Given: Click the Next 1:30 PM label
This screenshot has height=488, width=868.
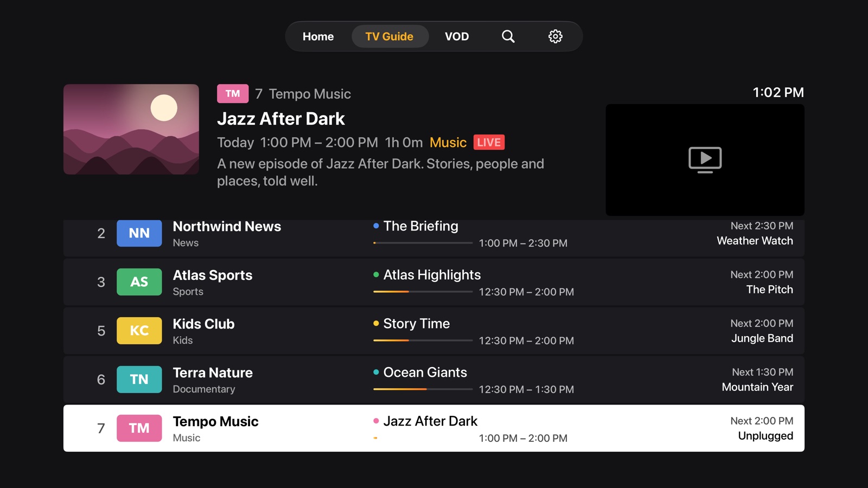Looking at the screenshot, I should tap(762, 372).
